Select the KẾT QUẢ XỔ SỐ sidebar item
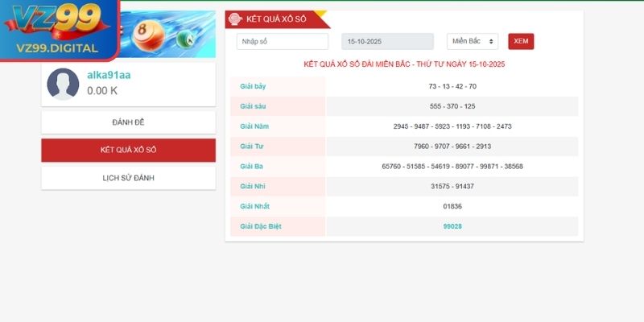 pyautogui.click(x=129, y=150)
